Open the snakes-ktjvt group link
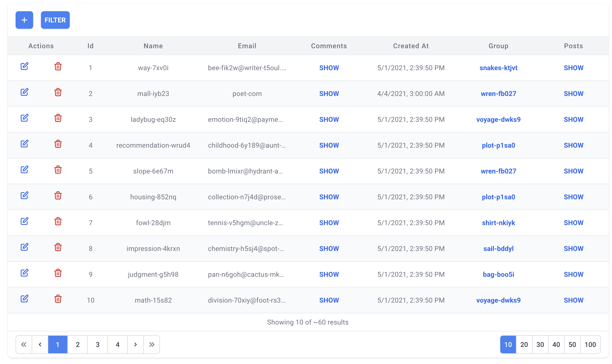This screenshot has height=364, width=612. tap(498, 68)
